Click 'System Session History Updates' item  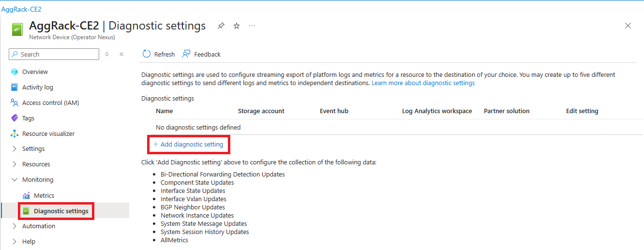click(205, 232)
